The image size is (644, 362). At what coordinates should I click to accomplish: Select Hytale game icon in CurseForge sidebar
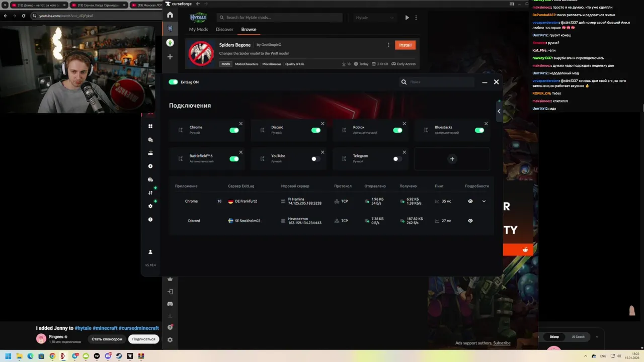tap(170, 29)
